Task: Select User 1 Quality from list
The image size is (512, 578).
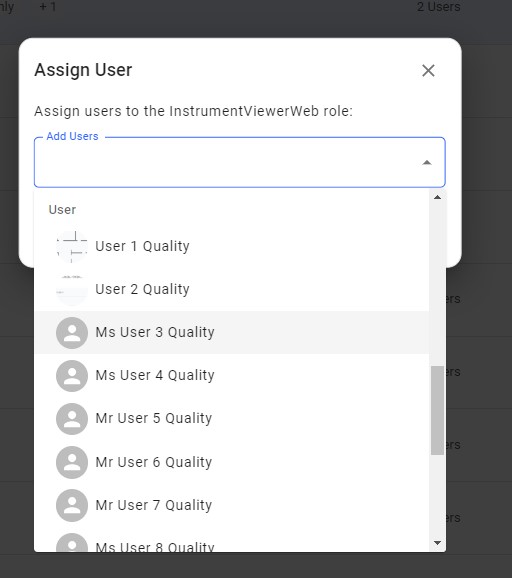Action: (x=231, y=246)
